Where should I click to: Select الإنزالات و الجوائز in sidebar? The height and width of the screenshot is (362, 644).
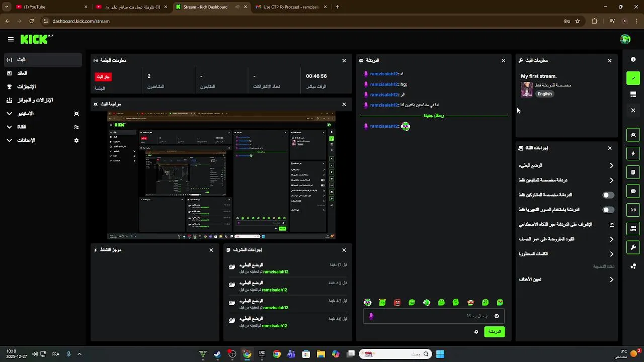[x=43, y=100]
